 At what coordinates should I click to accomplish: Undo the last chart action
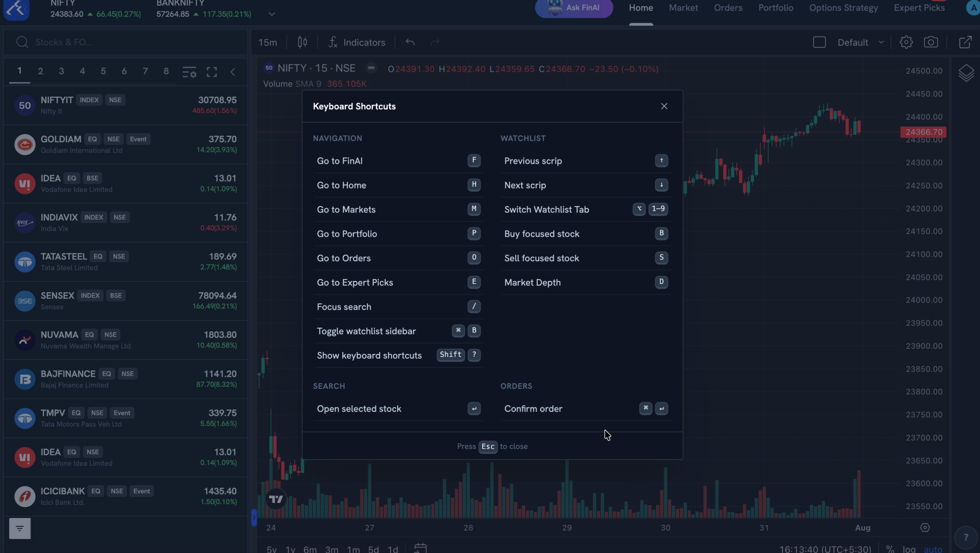pyautogui.click(x=410, y=42)
